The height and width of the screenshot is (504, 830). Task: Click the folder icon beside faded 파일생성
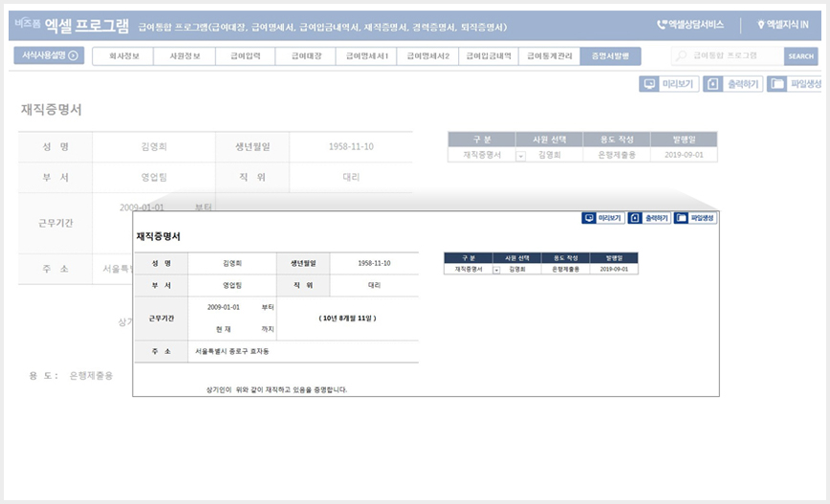pos(776,84)
